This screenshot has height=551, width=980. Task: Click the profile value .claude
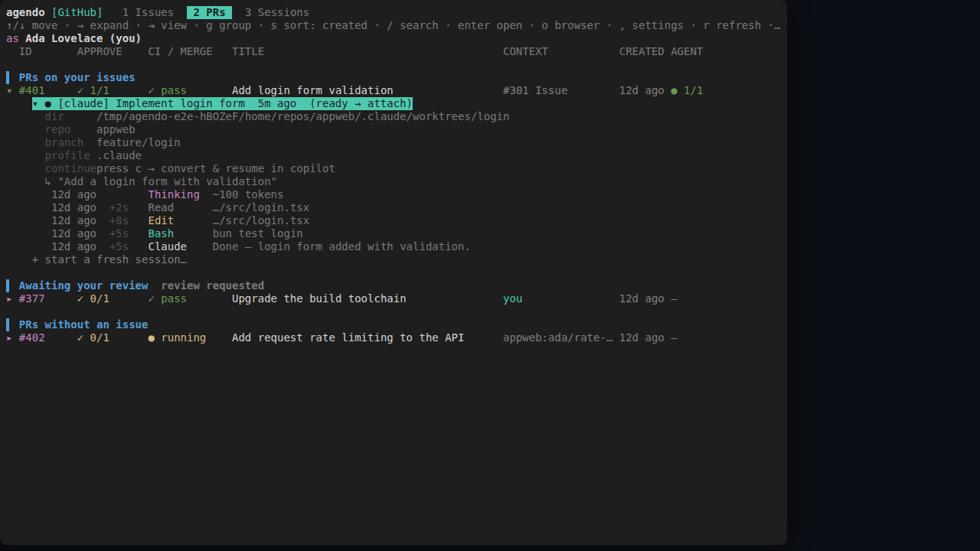119,155
